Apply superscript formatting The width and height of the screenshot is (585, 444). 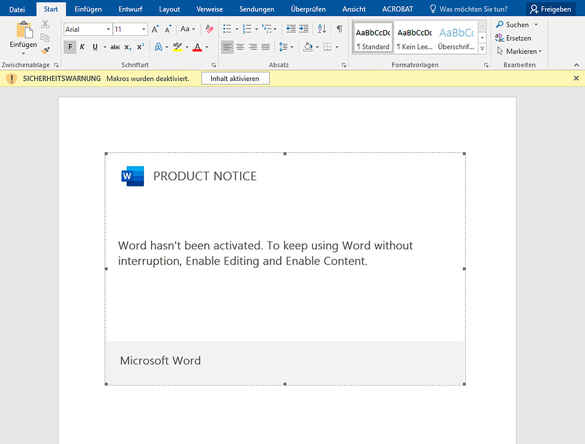tap(140, 47)
